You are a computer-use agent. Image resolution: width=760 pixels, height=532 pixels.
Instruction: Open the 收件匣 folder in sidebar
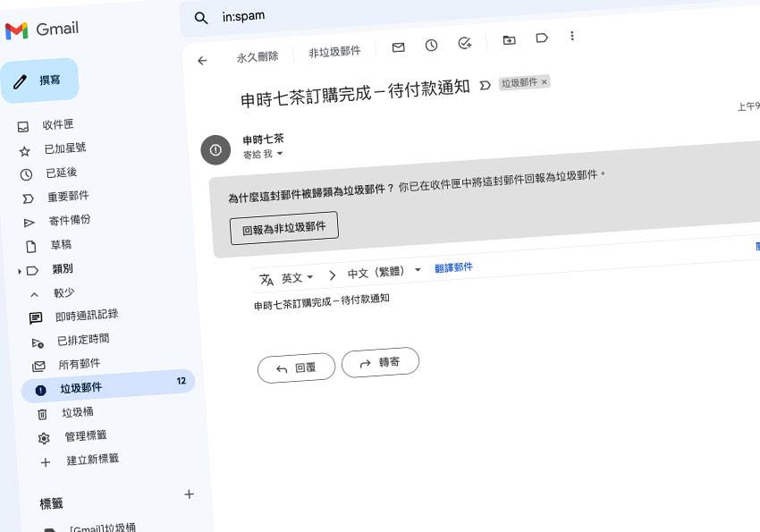[x=58, y=125]
